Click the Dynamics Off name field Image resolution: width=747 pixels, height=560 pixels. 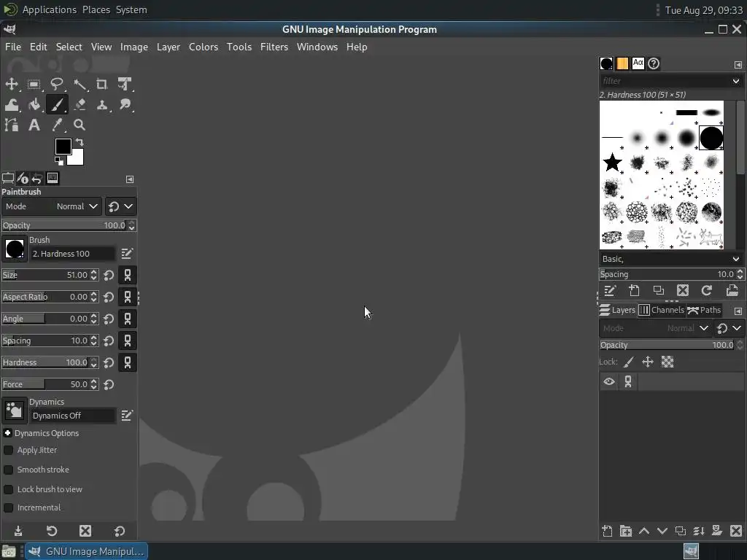[x=73, y=416]
